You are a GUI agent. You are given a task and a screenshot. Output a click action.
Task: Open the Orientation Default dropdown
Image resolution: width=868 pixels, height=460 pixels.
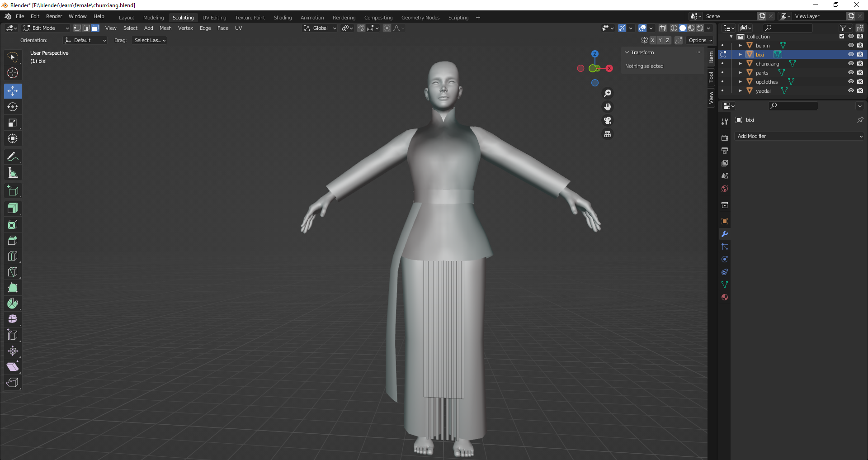click(85, 40)
